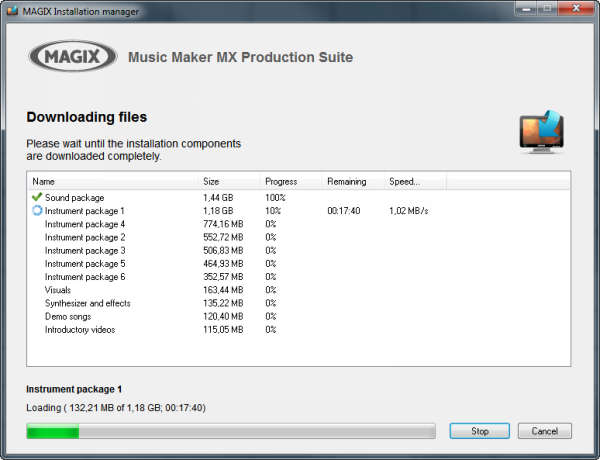The height and width of the screenshot is (460, 600).
Task: Click the Speed column header
Action: click(404, 182)
